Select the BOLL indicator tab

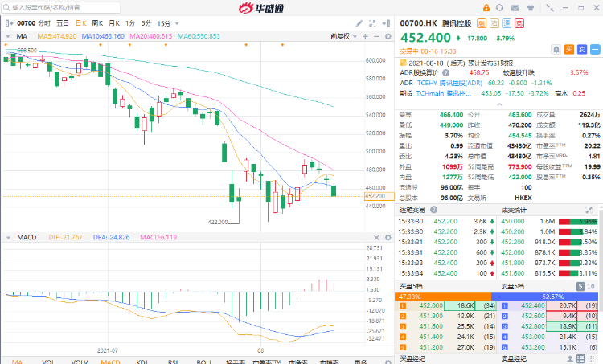(x=204, y=362)
